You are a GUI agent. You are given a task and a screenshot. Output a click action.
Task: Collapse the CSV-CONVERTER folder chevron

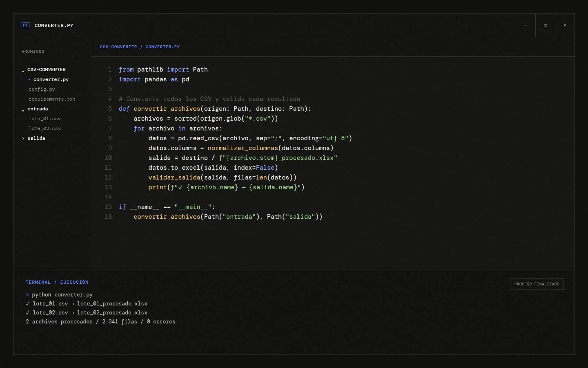23,70
